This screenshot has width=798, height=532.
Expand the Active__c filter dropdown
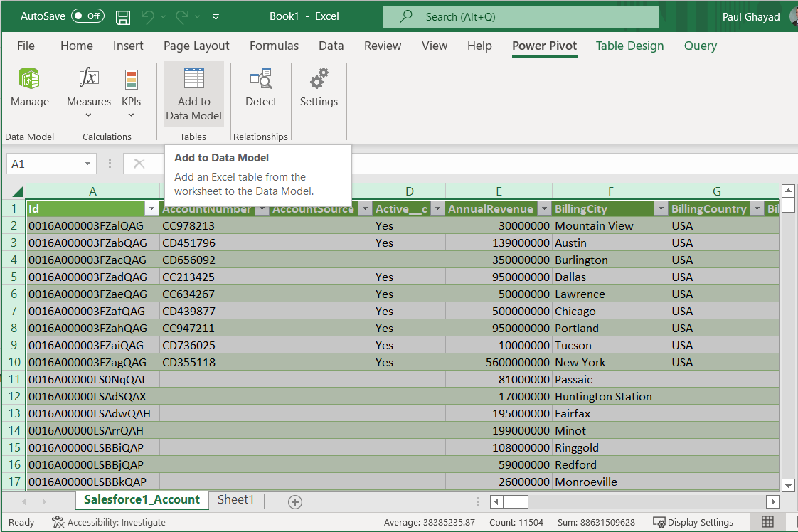(437, 208)
